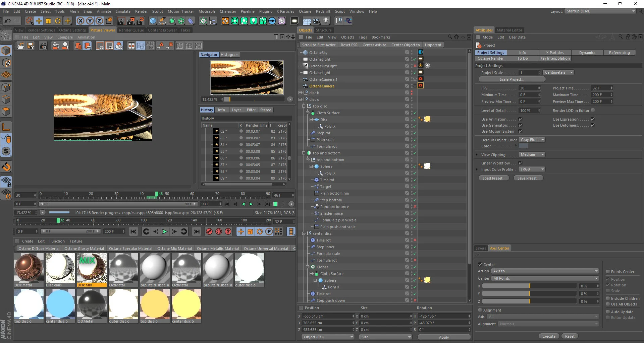Open the Default Object Color dropdown
The width and height of the screenshot is (644, 343).
[x=532, y=140]
